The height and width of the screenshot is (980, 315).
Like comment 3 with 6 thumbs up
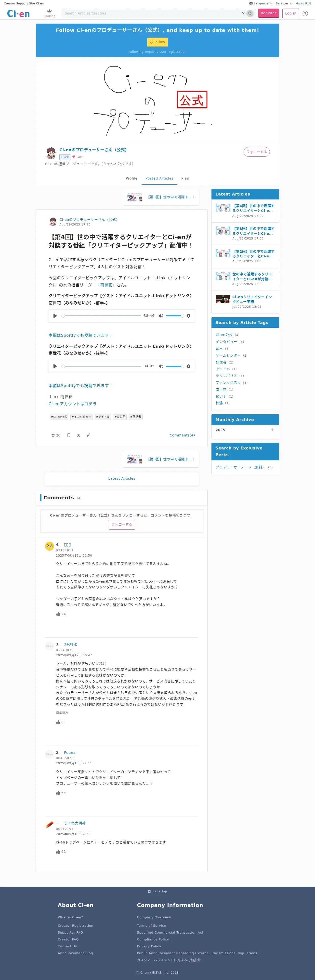pyautogui.click(x=58, y=722)
